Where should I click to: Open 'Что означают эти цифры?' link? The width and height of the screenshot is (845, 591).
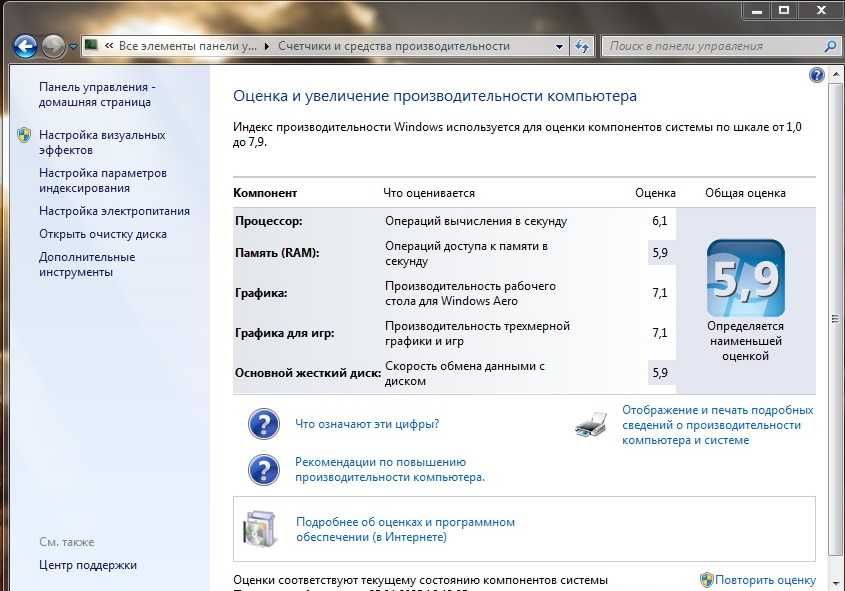click(x=367, y=424)
